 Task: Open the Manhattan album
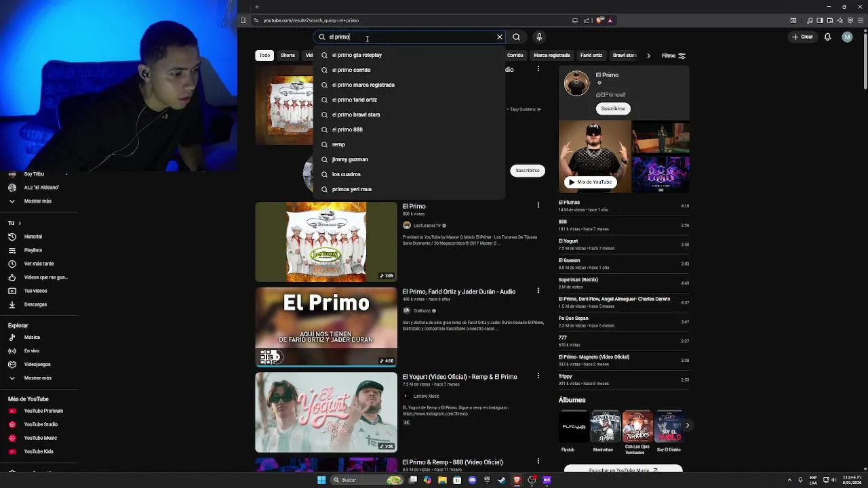(605, 432)
